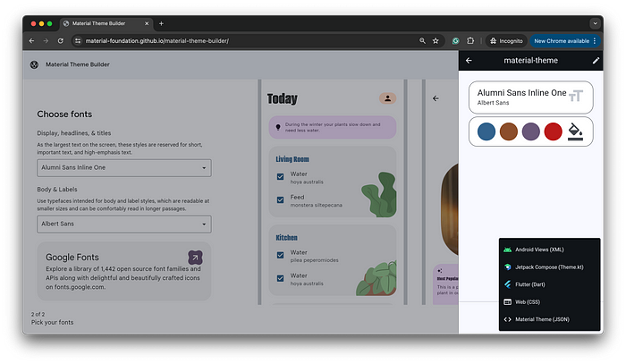Pick the red color swatch
Image resolution: width=626 pixels, height=364 pixels.
pyautogui.click(x=553, y=131)
